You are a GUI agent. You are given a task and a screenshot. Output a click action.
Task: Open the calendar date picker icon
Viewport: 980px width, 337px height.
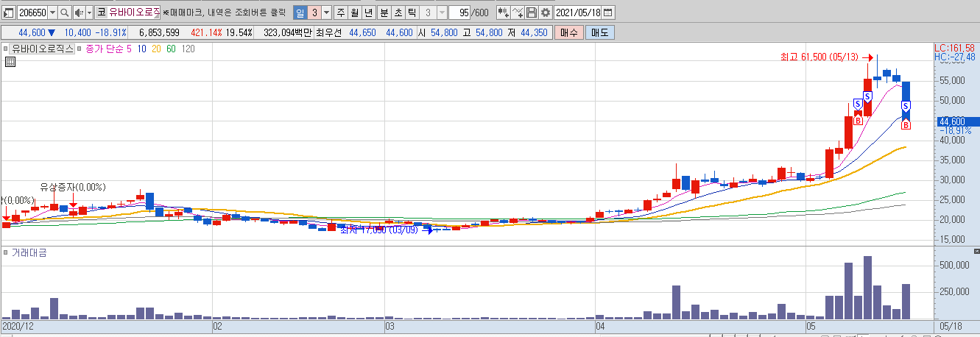coord(608,13)
